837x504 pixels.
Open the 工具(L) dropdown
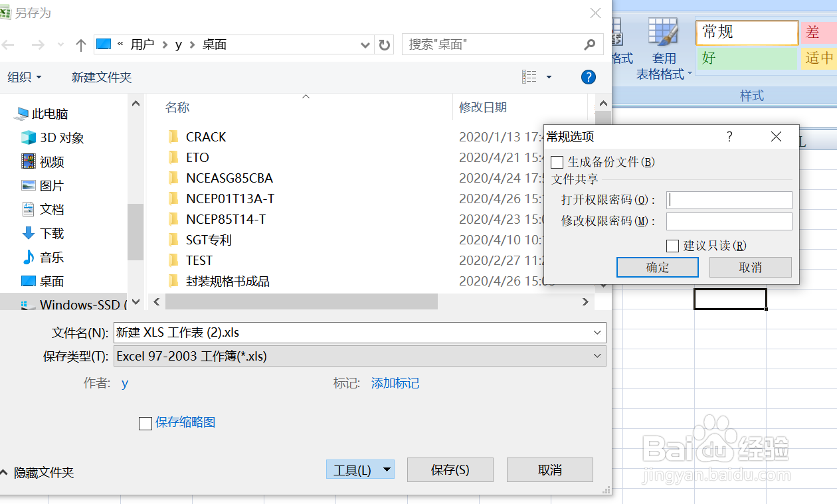pos(360,469)
